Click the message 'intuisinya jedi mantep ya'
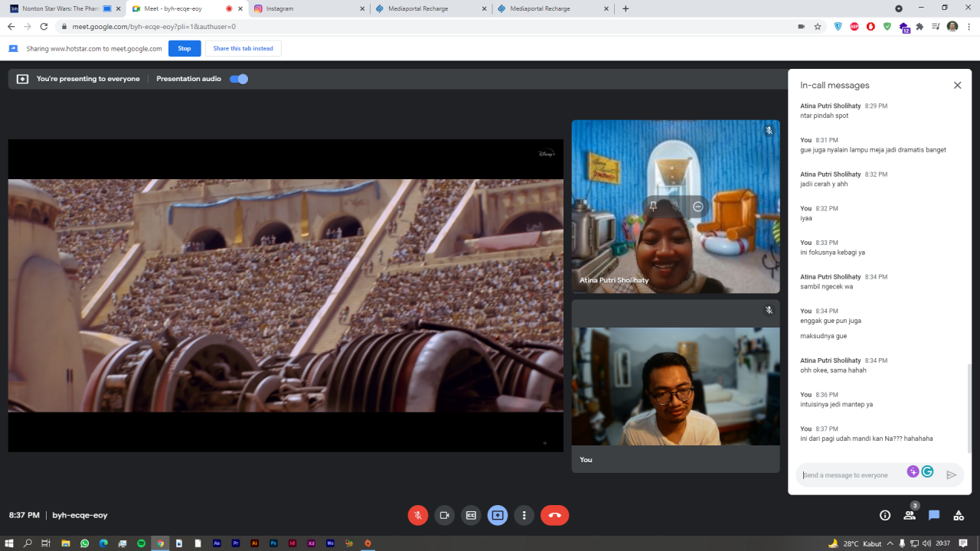The image size is (980, 551). (836, 404)
